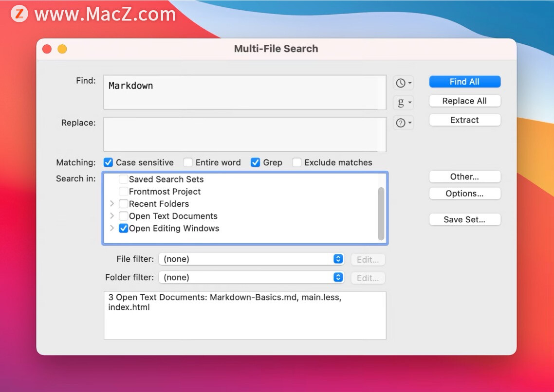Click the Other… button
554x392 pixels.
464,177
